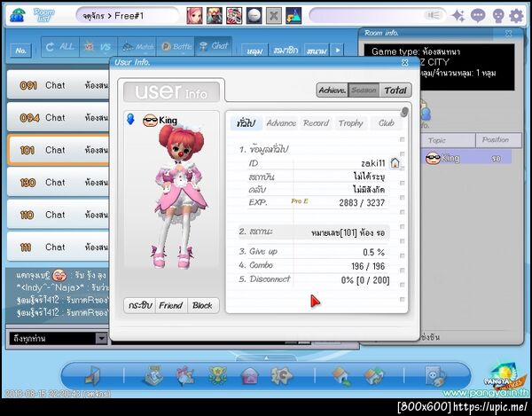
Task: Select room 130 Chat row
Action: tap(59, 182)
